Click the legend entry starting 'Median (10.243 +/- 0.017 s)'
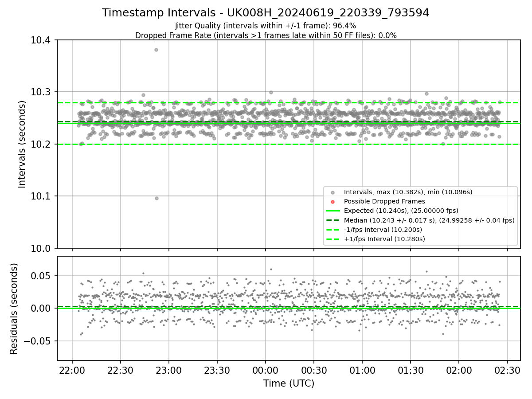Viewport: 532px width, 399px height. (x=429, y=220)
